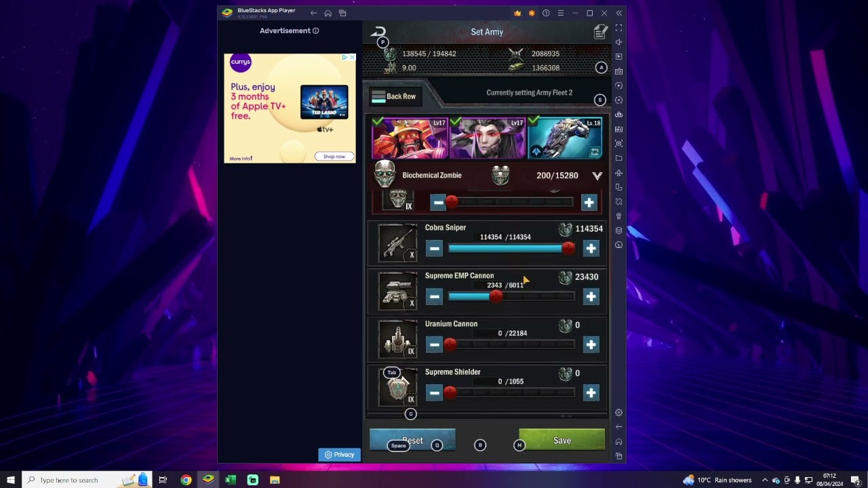This screenshot has width=868, height=488.
Task: Toggle BlueStacks airplane mode sidebar icon
Action: click(x=618, y=173)
